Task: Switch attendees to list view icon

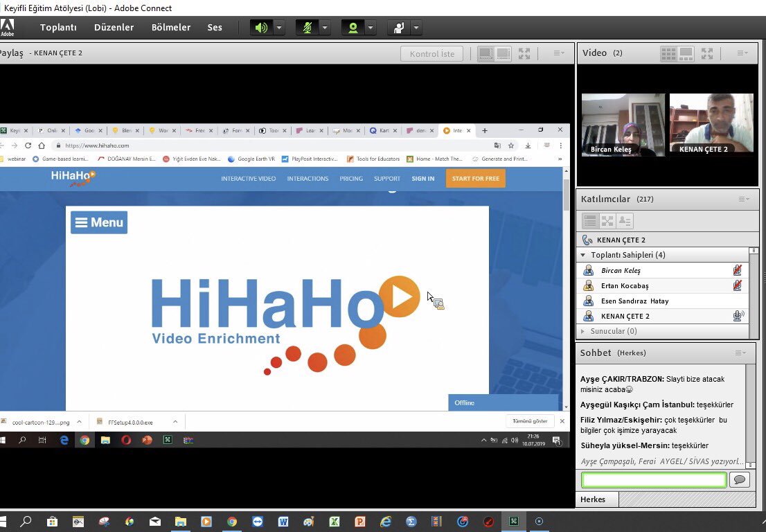Action: click(x=590, y=221)
